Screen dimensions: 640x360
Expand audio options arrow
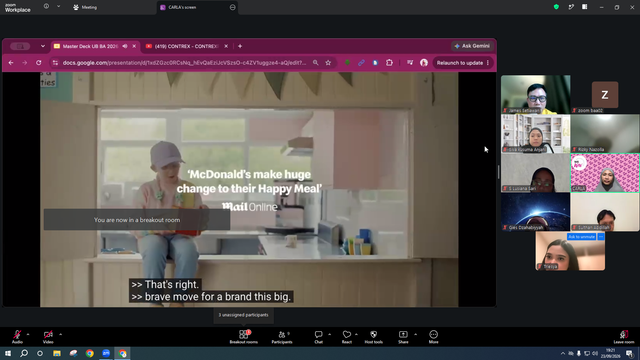click(28, 334)
